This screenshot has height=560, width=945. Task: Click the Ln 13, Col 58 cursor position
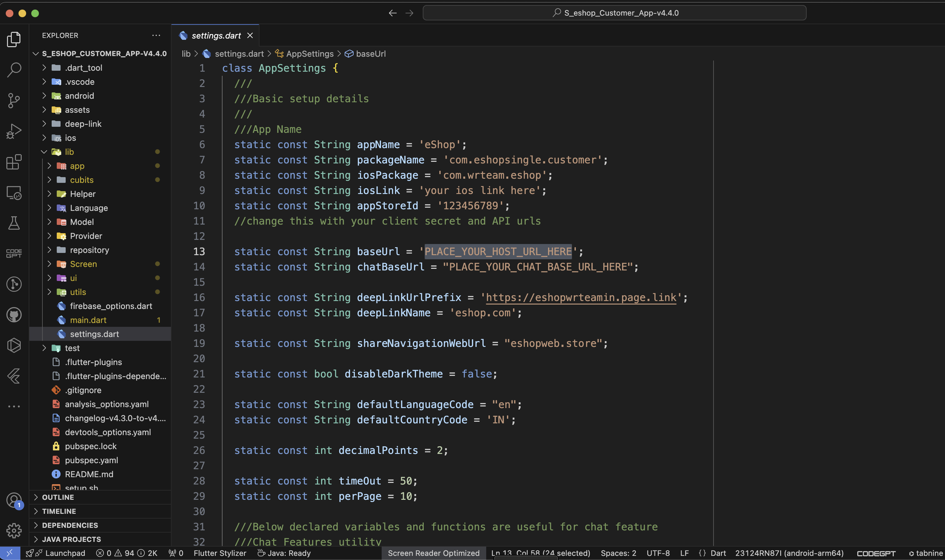540,553
